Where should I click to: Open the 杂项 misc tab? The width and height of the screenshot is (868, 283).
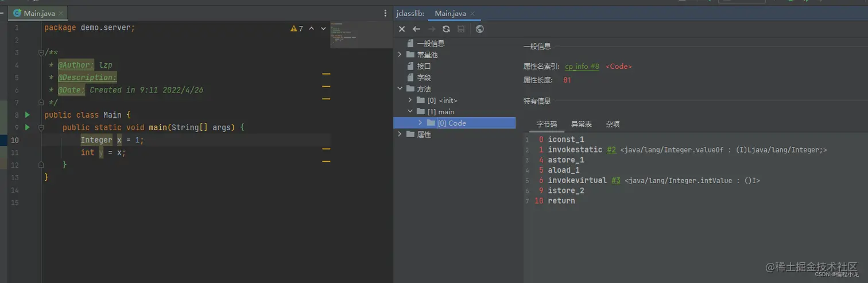pos(613,124)
